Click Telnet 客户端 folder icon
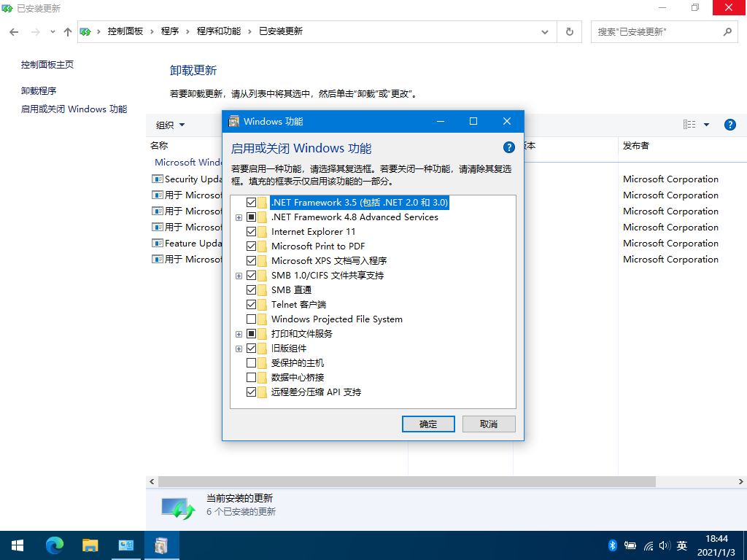 (263, 305)
